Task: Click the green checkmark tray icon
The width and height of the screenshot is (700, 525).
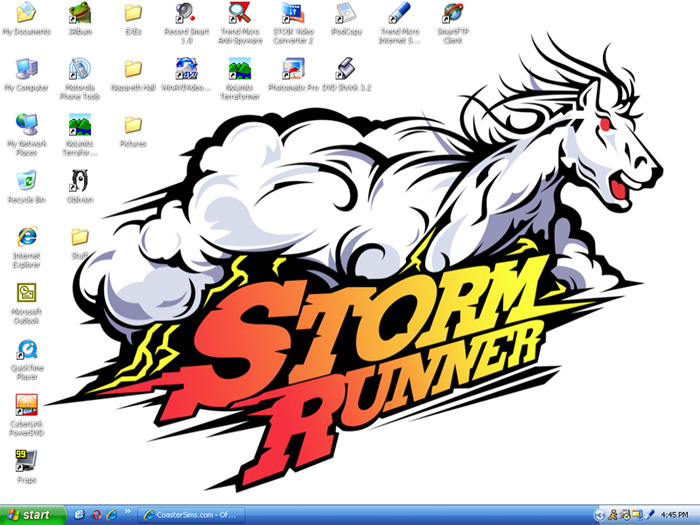Action: (x=625, y=515)
